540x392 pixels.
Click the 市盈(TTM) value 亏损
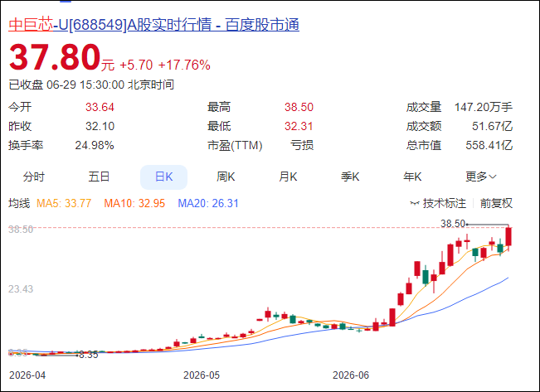302,145
